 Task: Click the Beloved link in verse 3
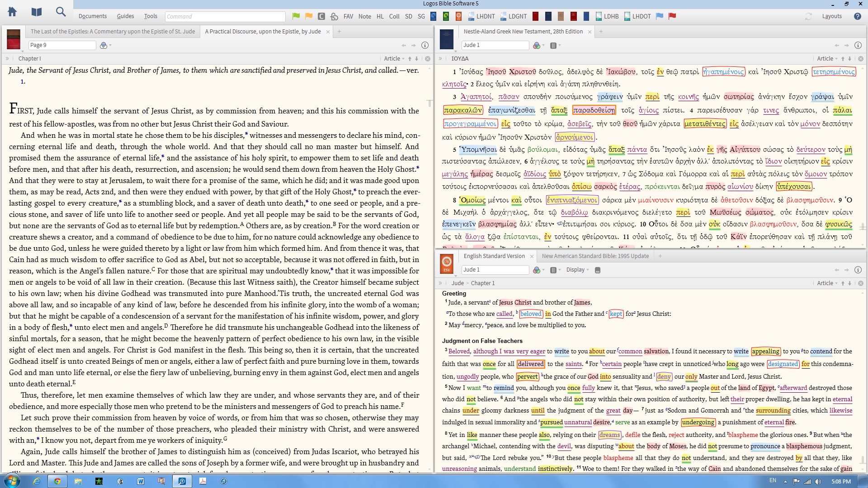459,352
